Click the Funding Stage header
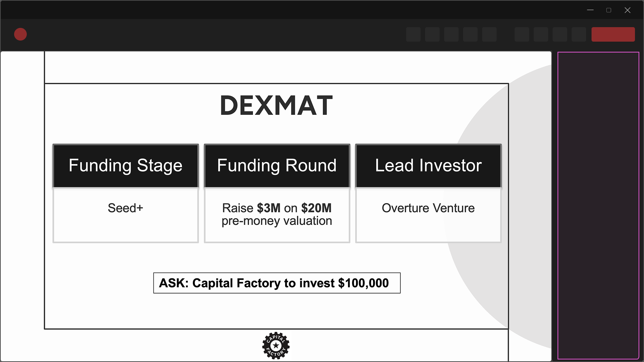 [x=126, y=166]
